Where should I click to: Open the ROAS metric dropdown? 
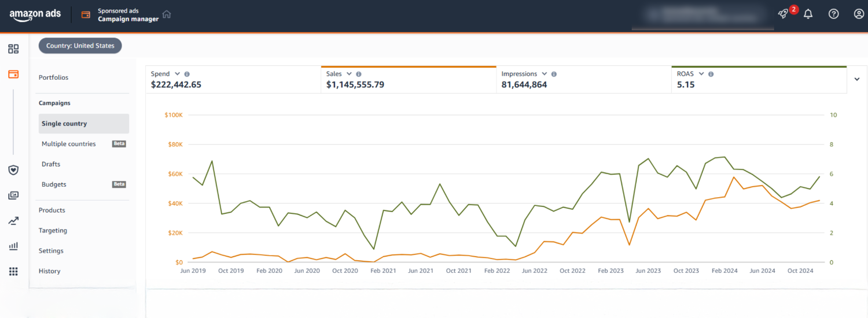(x=701, y=74)
